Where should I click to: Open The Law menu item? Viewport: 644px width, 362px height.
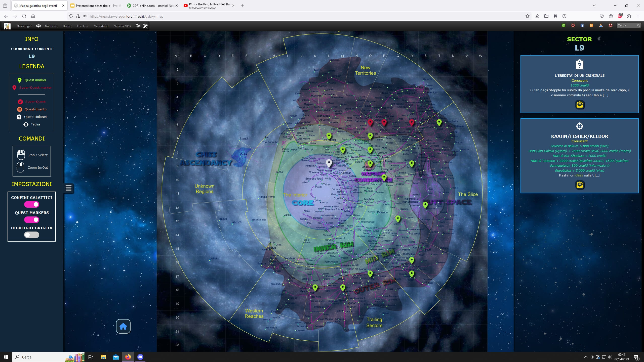83,26
